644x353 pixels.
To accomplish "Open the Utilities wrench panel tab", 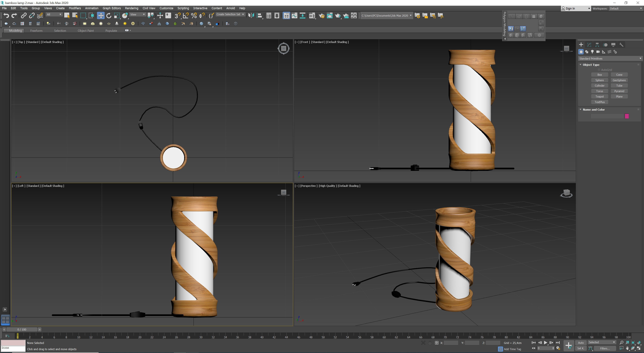I will coord(621,45).
